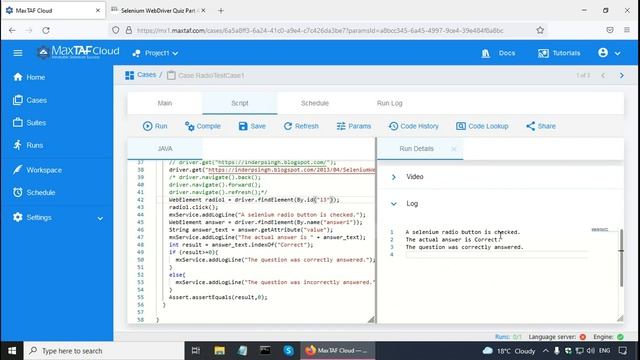Open a new browser tab

tap(221, 11)
